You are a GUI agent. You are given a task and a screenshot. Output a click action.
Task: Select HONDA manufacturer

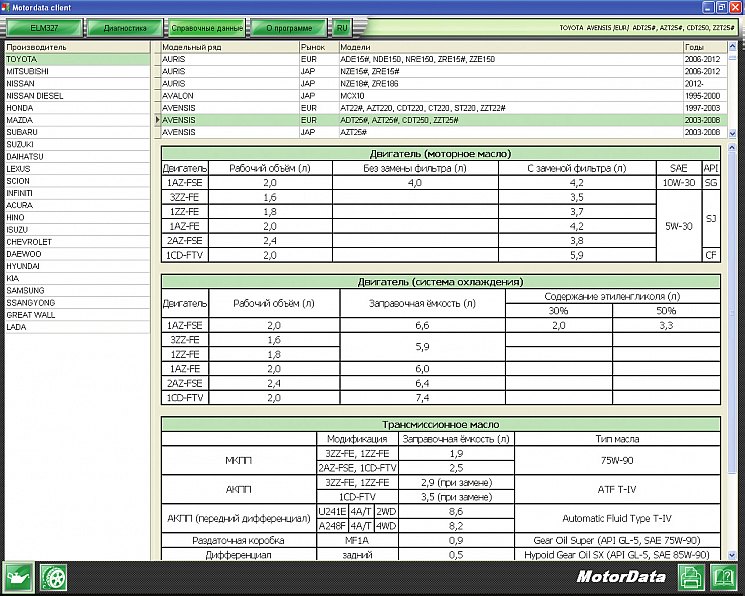click(x=77, y=108)
